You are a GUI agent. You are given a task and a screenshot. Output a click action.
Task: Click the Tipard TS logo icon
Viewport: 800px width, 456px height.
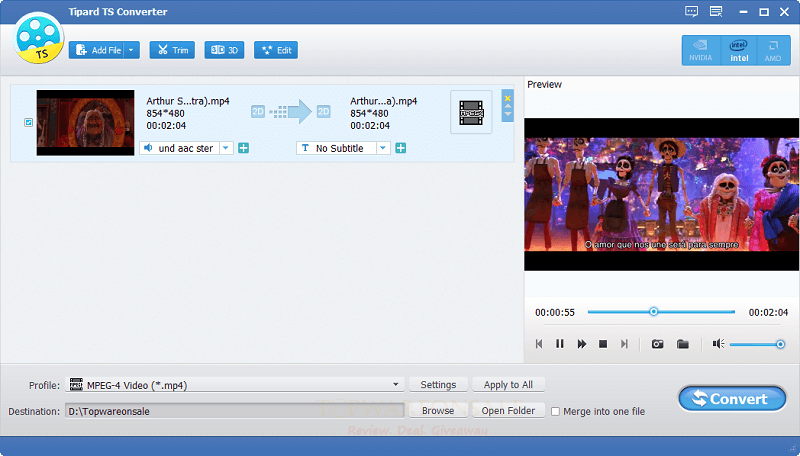coord(38,38)
